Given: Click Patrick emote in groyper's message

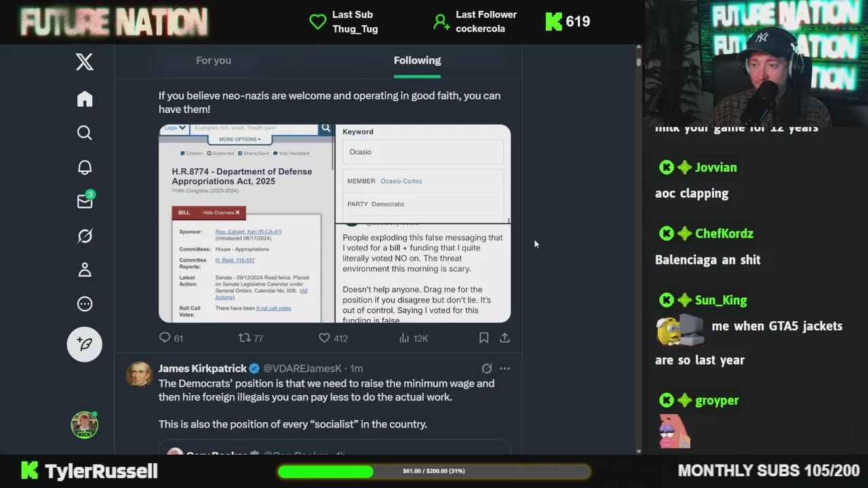Looking at the screenshot, I should coord(673,432).
